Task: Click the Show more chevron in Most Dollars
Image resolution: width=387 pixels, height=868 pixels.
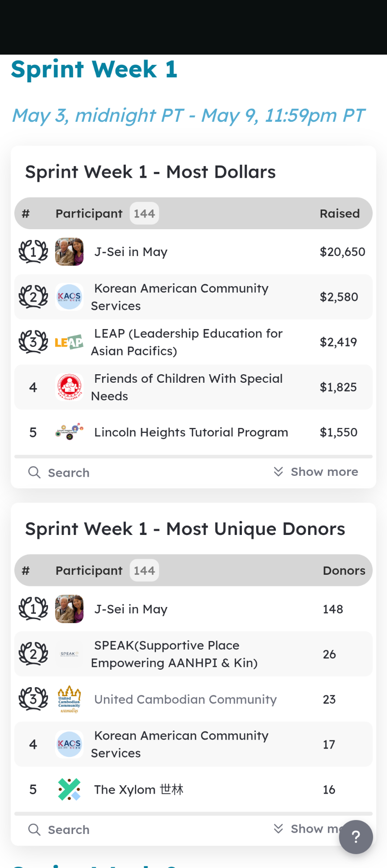Action: [278, 472]
